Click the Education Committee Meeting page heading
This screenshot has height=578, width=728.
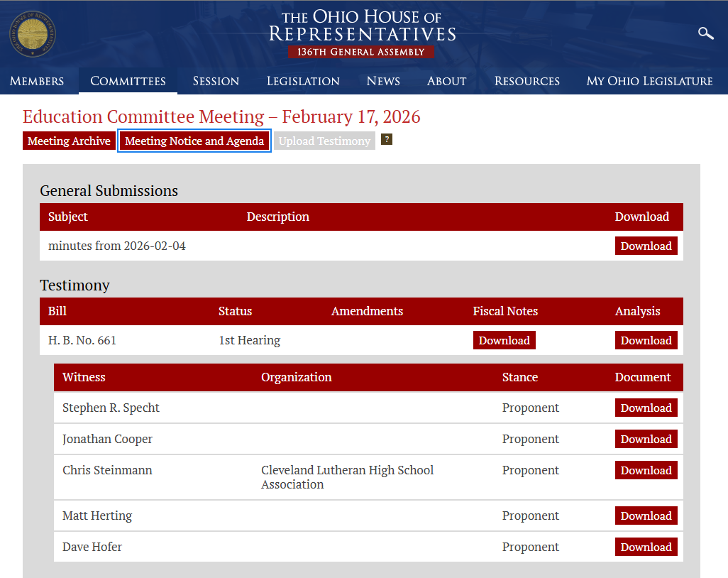click(x=221, y=116)
